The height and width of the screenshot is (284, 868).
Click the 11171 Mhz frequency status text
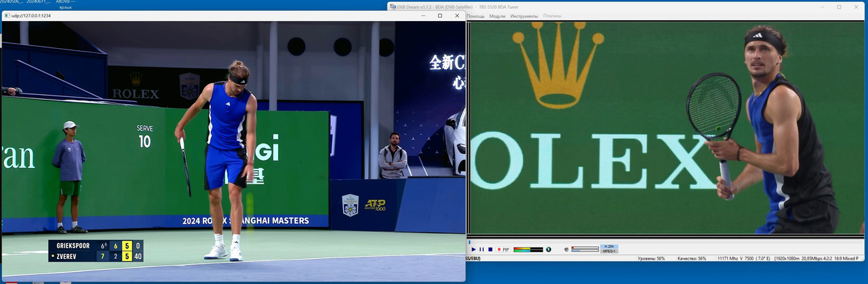tap(745, 258)
